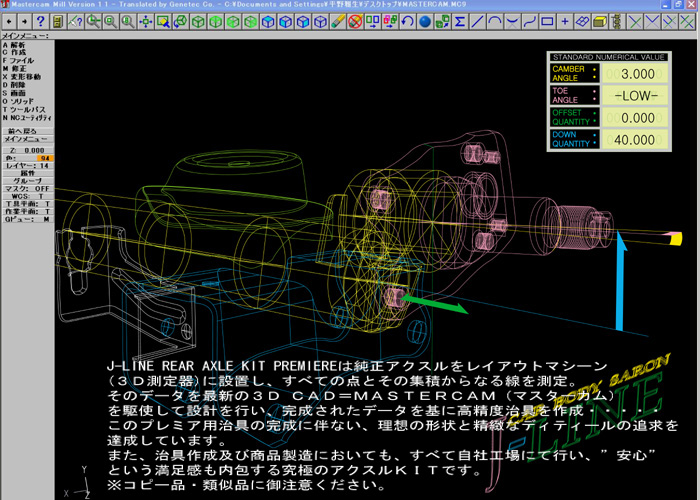700x500 pixels.
Task: Click the unzoom by 0.8 magnifier icon
Action: [x=128, y=21]
